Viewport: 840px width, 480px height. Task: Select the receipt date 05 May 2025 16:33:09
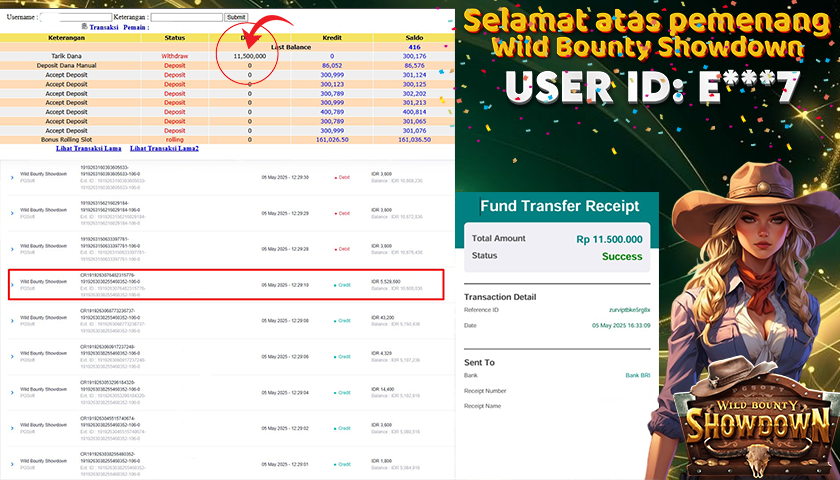coord(621,326)
